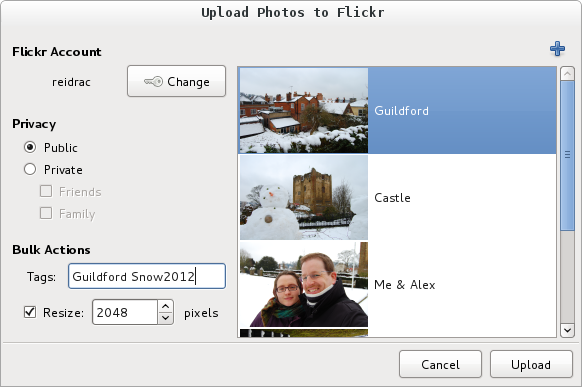Click the Me & Alex title text
The height and width of the screenshot is (387, 582).
pyautogui.click(x=405, y=285)
